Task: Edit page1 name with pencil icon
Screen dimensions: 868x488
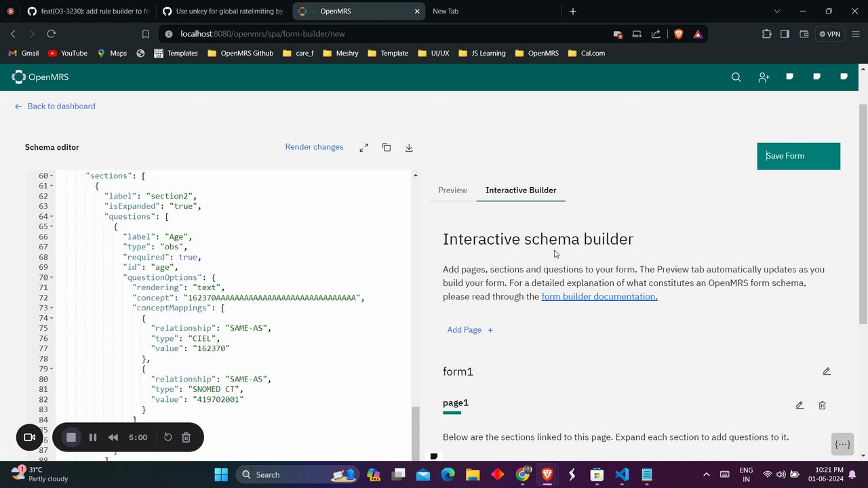Action: [x=800, y=405]
